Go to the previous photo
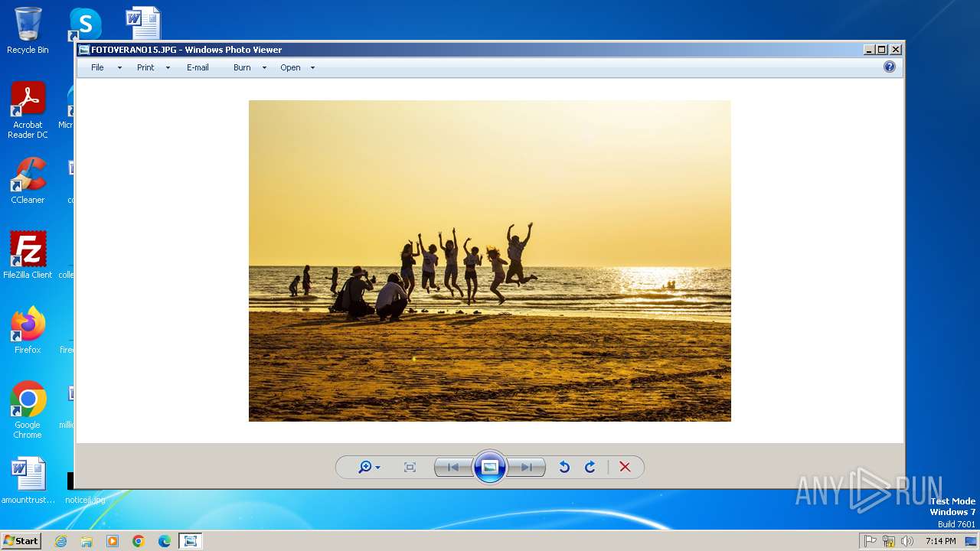Screen dimensions: 980x551 453,467
